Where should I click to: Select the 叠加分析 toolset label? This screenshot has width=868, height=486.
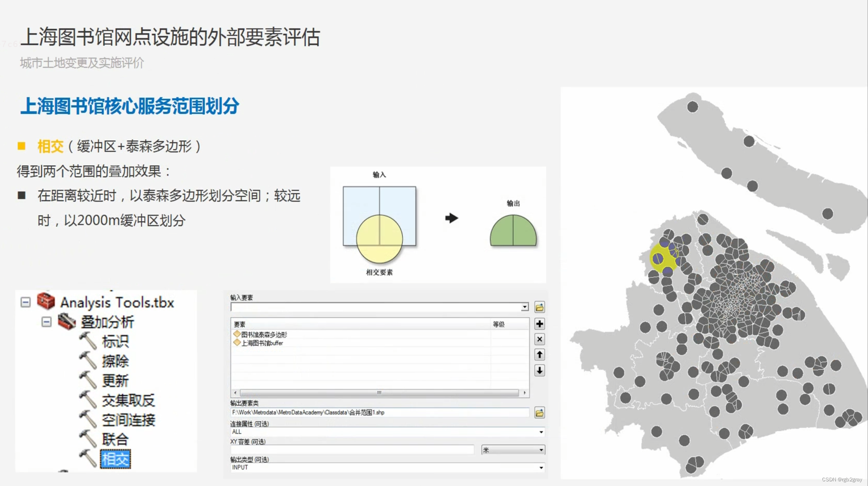point(107,322)
